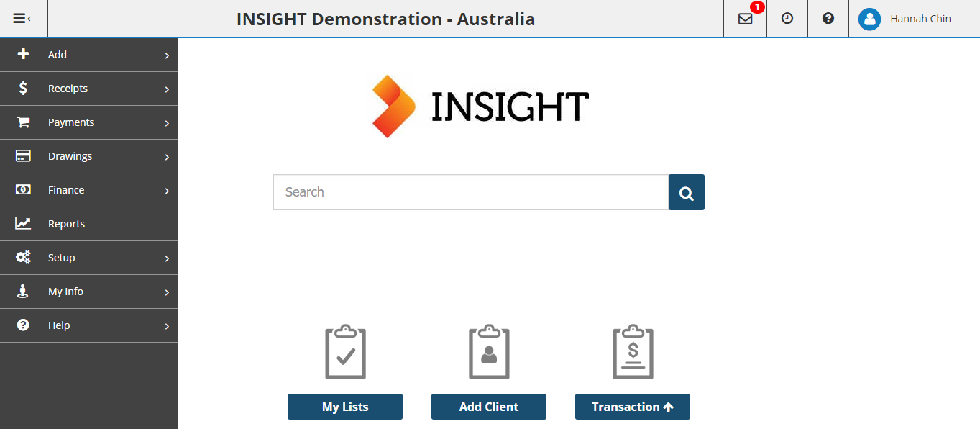Screen dimensions: 980x429
Task: Click the question icon beside sidebar Help
Action: pyautogui.click(x=23, y=325)
